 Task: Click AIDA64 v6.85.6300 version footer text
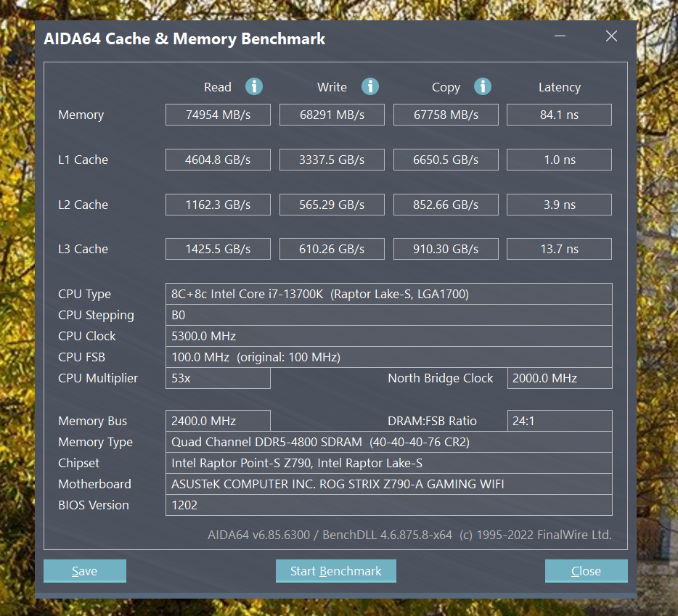pyautogui.click(x=409, y=535)
